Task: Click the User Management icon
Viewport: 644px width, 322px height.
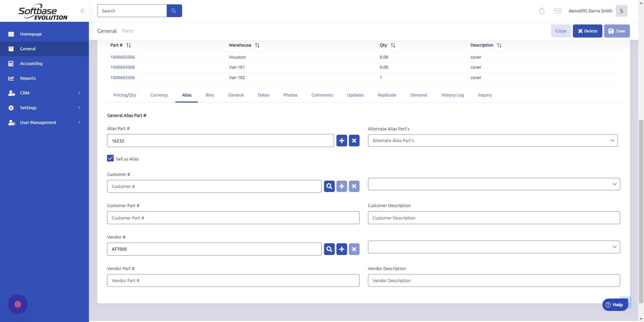Action: [11, 122]
